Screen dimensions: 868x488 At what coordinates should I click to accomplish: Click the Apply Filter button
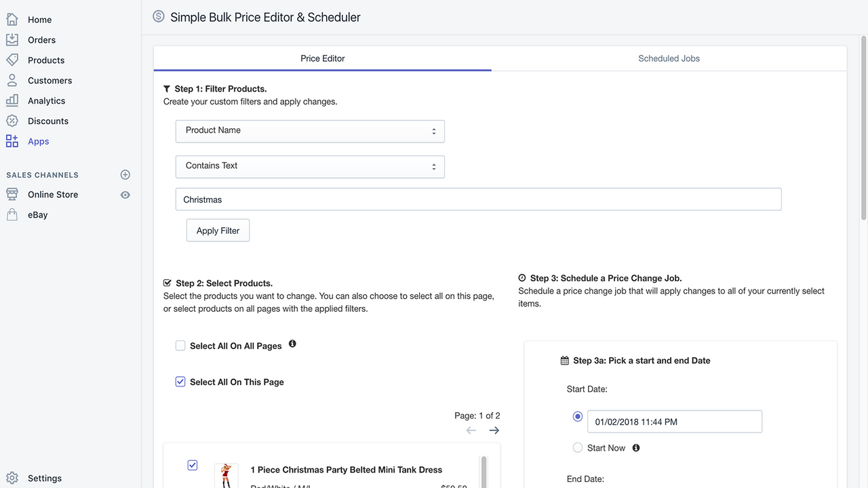[x=218, y=230]
